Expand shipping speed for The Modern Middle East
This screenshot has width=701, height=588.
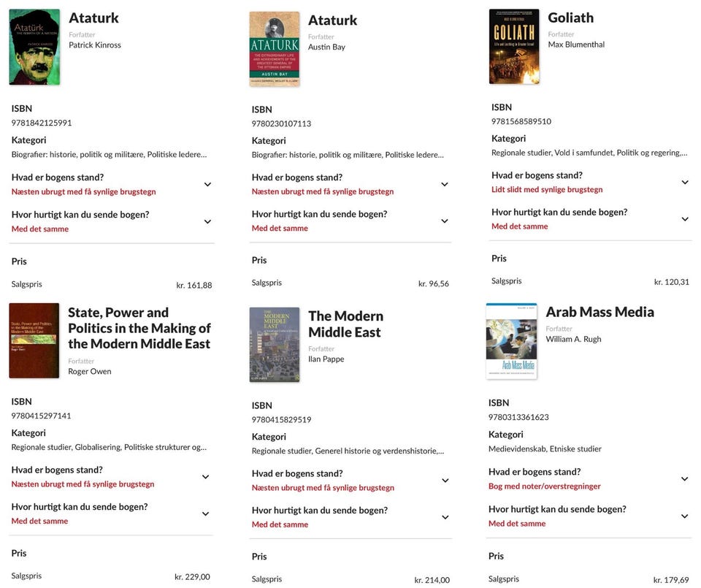[x=445, y=517]
